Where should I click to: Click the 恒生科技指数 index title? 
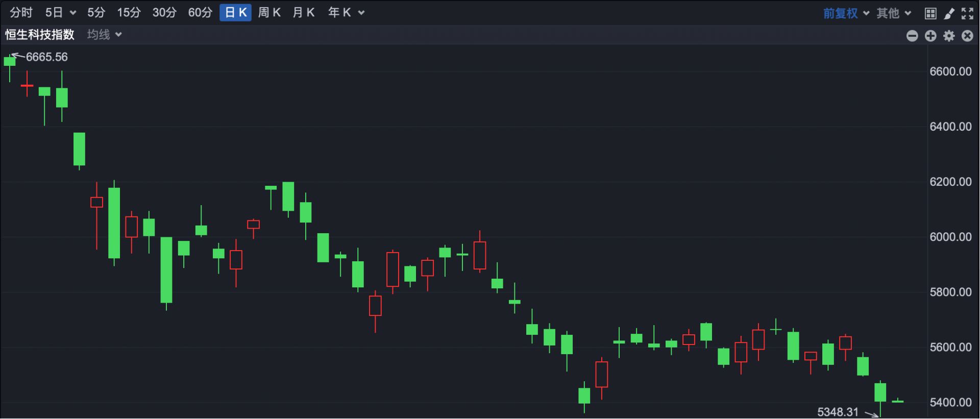pos(40,35)
